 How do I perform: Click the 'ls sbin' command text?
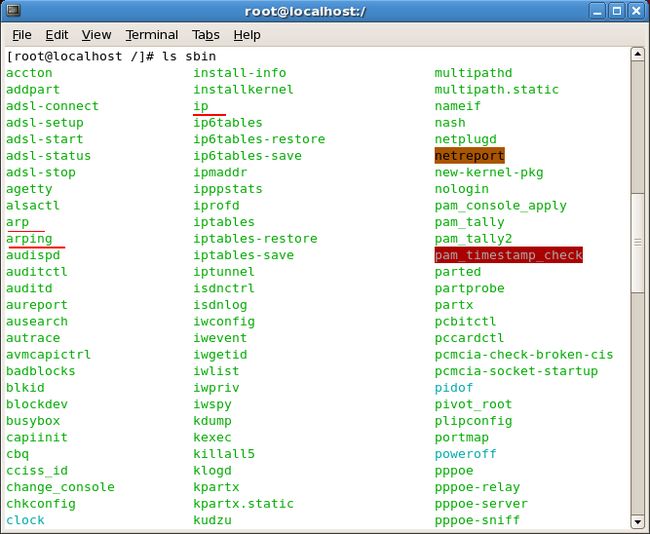pos(189,56)
